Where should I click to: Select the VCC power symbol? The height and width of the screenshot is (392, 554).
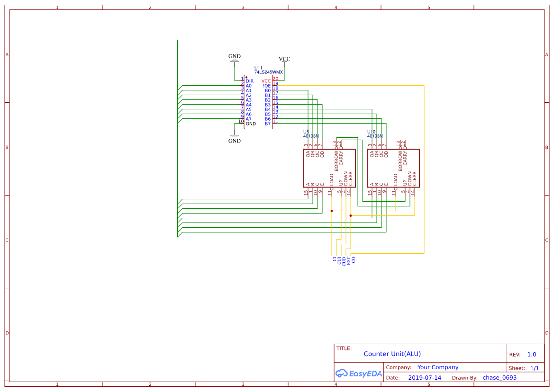[284, 60]
